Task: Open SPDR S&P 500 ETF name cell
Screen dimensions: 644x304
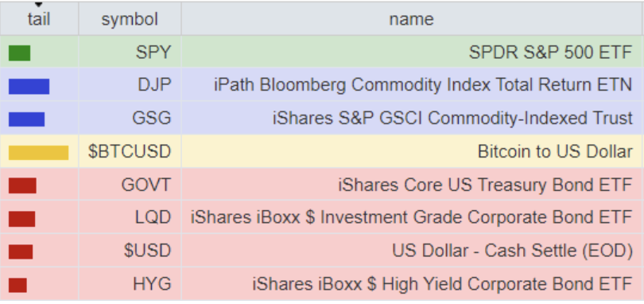Action: click(x=412, y=52)
